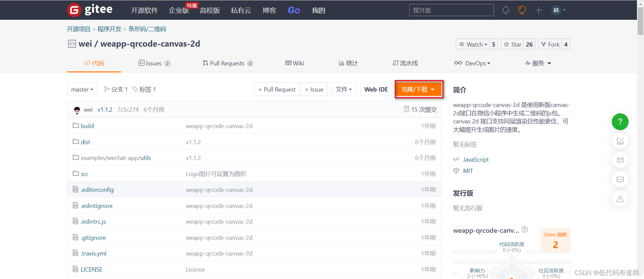The height and width of the screenshot is (279, 644).
Task: Click the repository code icon beside wei
Action: coord(72,44)
